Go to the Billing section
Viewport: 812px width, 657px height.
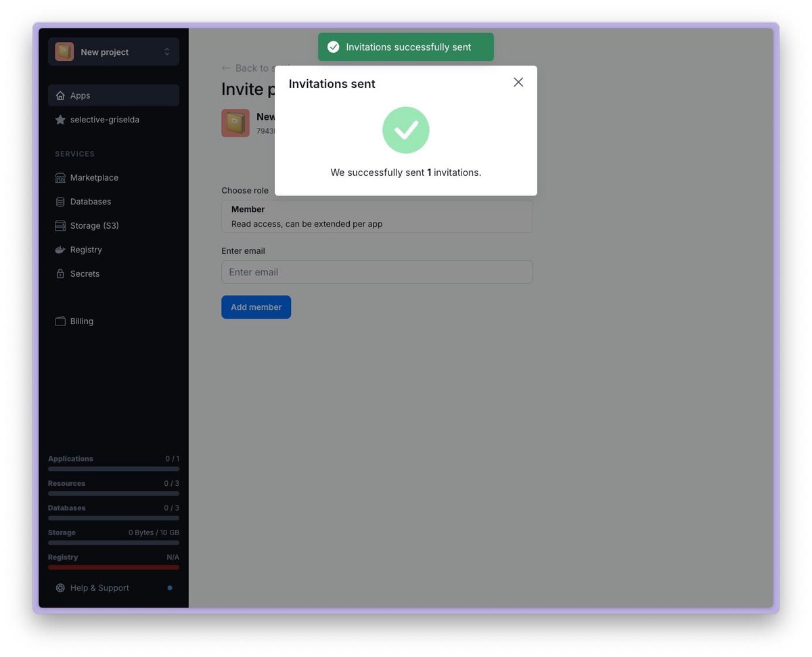(x=82, y=321)
